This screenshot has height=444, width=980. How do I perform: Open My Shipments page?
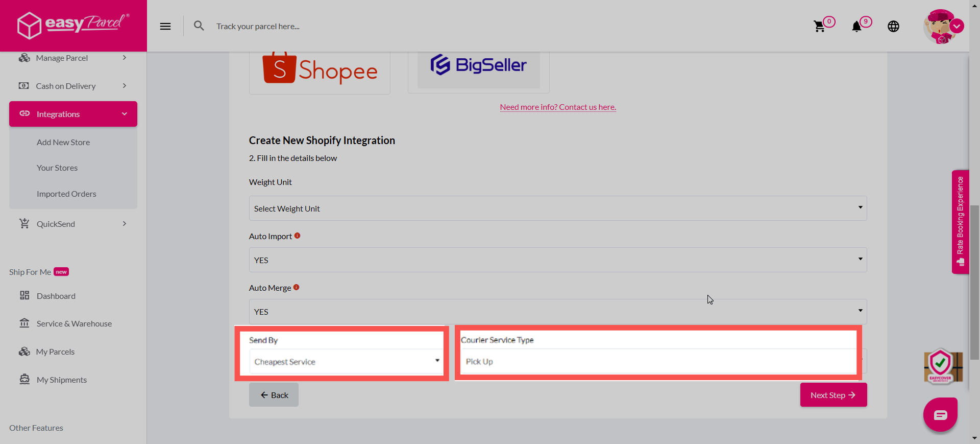[x=62, y=380]
